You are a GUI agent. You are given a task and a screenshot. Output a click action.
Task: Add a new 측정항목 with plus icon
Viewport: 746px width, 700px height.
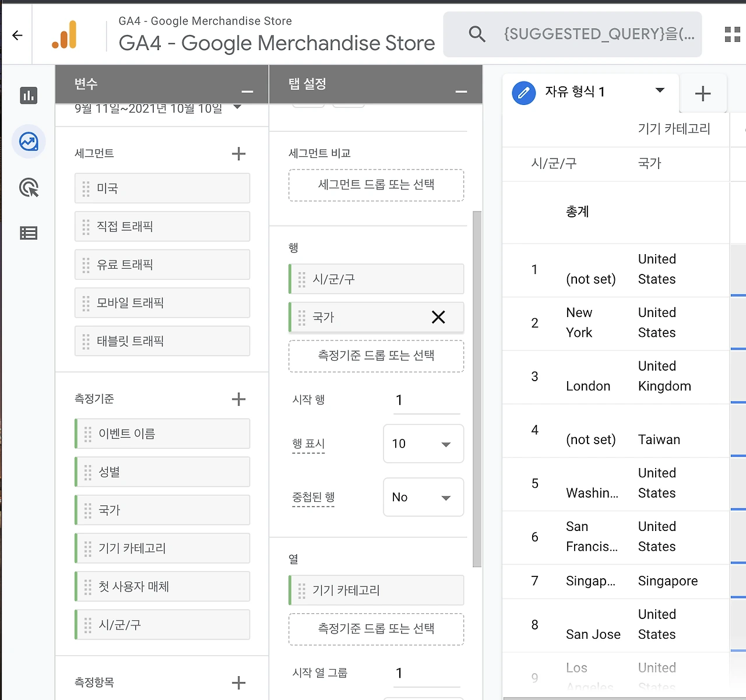tap(238, 683)
